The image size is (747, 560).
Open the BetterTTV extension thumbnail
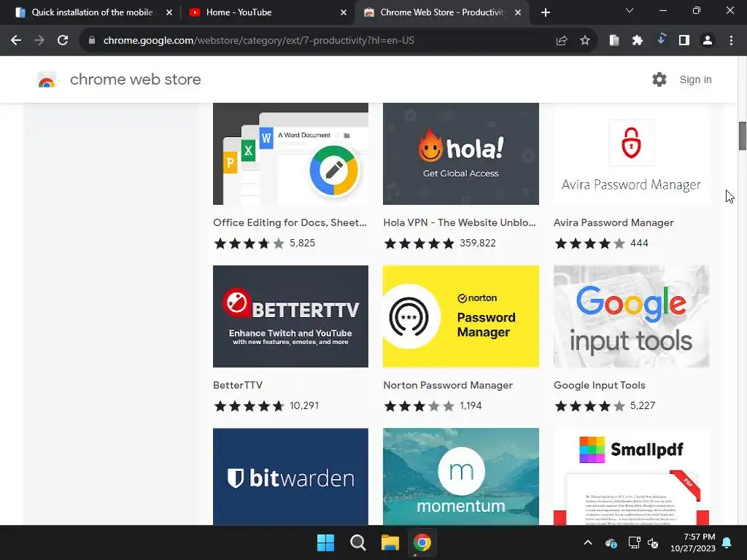click(290, 316)
